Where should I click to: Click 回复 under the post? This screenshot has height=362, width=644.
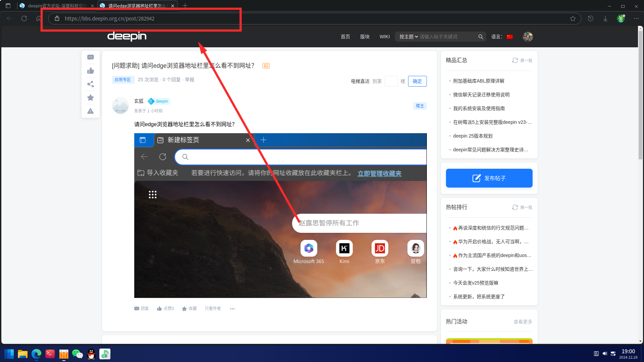click(x=141, y=309)
